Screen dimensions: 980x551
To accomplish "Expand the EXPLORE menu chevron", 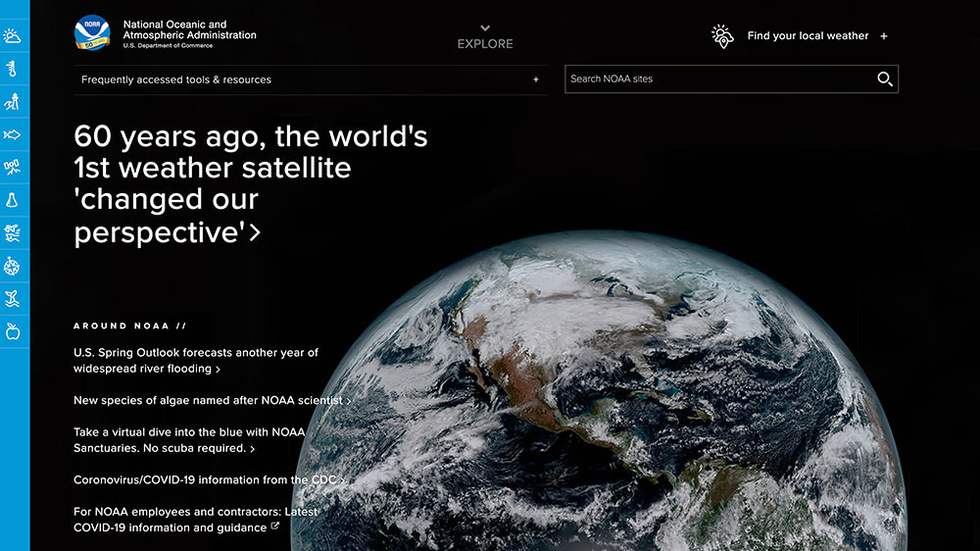I will 485,28.
